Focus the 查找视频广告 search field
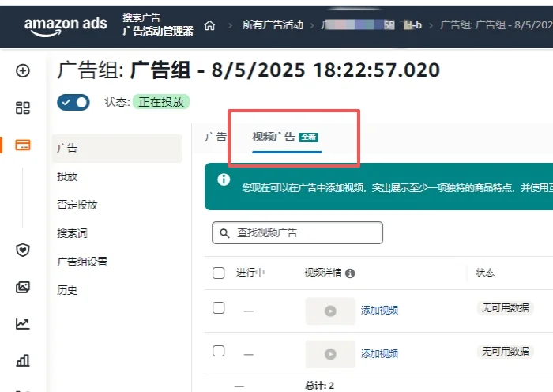The height and width of the screenshot is (392, 553). (297, 233)
